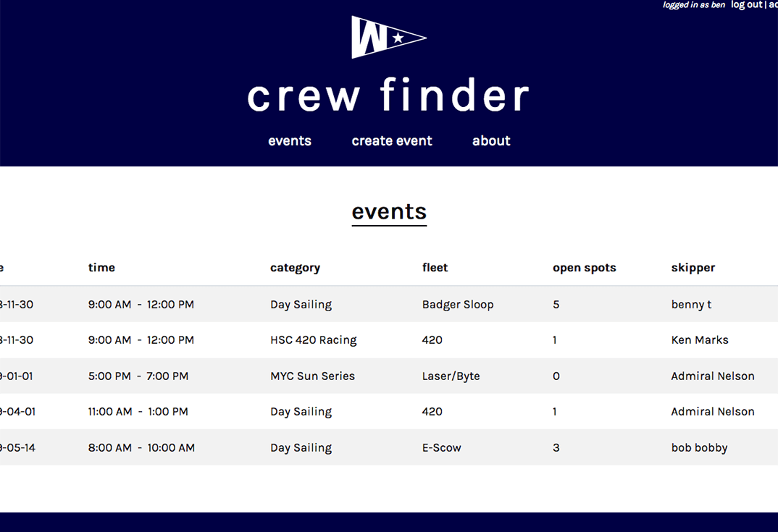The width and height of the screenshot is (778, 532).
Task: Sort events by the category column header
Action: [295, 267]
